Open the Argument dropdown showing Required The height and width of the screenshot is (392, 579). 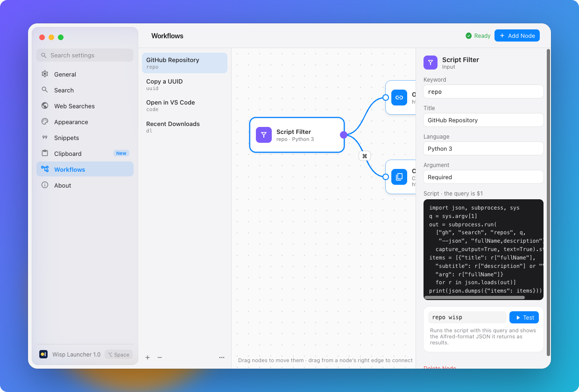click(483, 177)
